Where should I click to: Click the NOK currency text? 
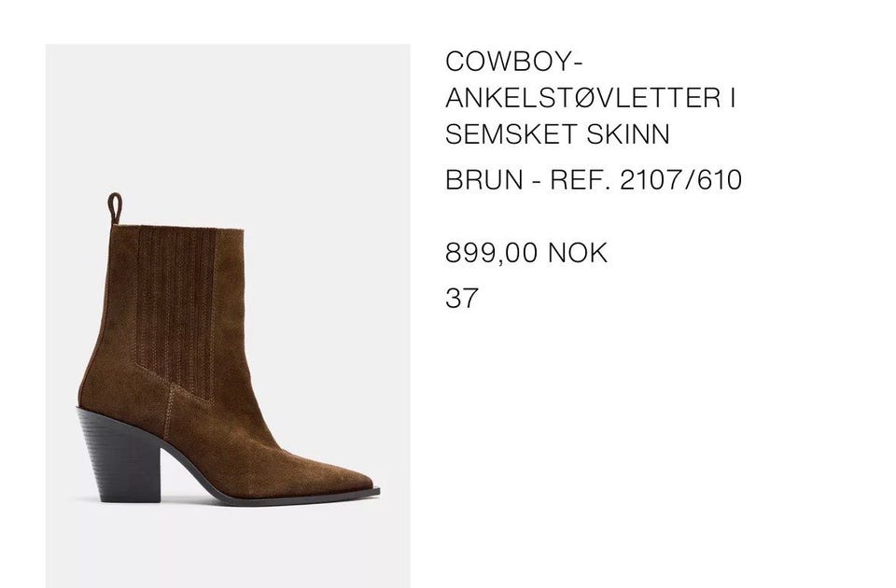click(x=577, y=253)
